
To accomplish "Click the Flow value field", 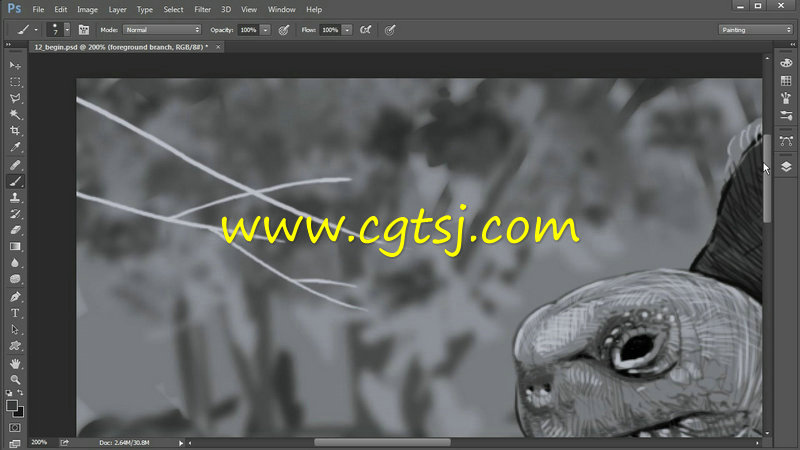I will click(331, 30).
